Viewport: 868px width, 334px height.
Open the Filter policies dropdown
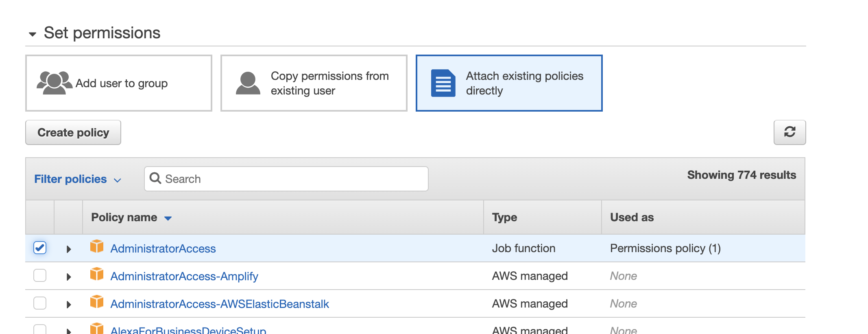point(77,179)
